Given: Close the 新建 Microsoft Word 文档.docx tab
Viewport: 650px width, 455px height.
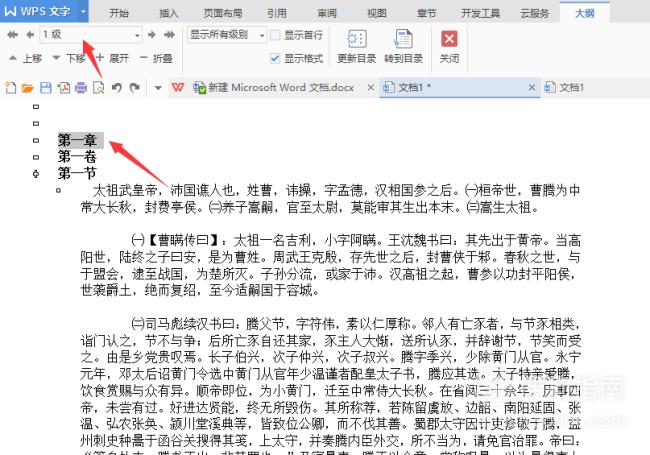Looking at the screenshot, I should click(x=371, y=87).
